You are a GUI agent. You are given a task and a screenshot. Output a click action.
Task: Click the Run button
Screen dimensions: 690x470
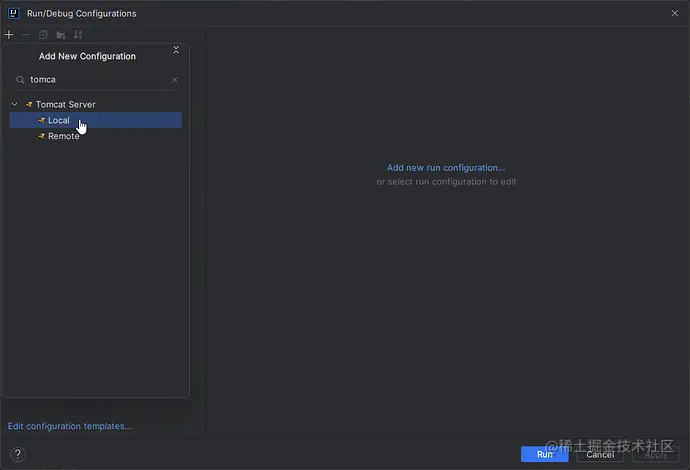[x=544, y=454]
